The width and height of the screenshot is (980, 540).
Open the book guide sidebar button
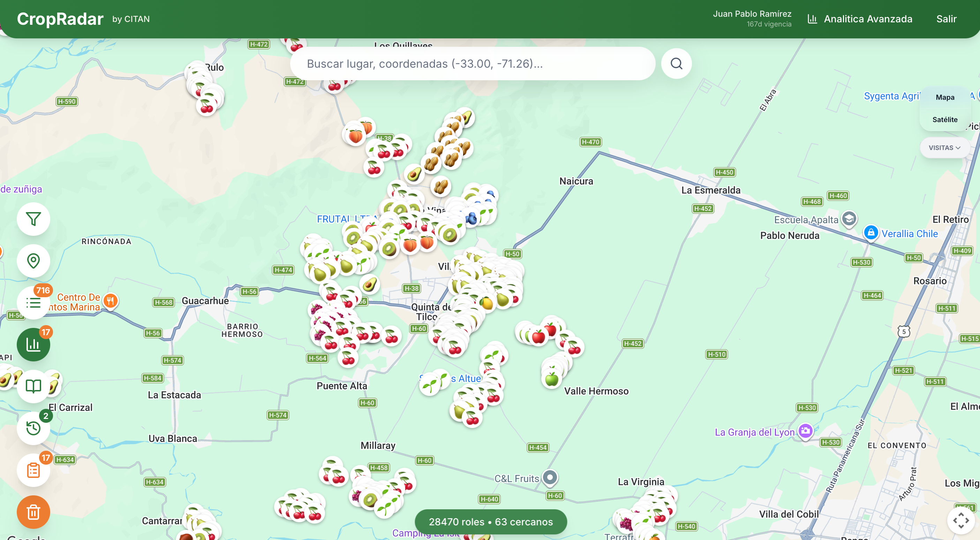click(33, 386)
